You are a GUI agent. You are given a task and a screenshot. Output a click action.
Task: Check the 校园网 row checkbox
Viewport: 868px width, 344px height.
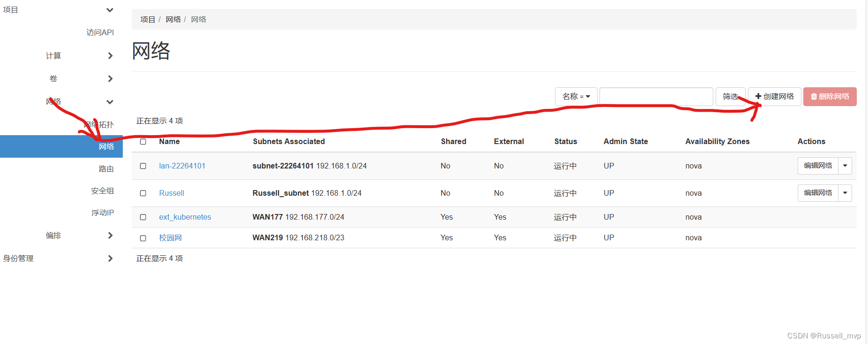(143, 238)
